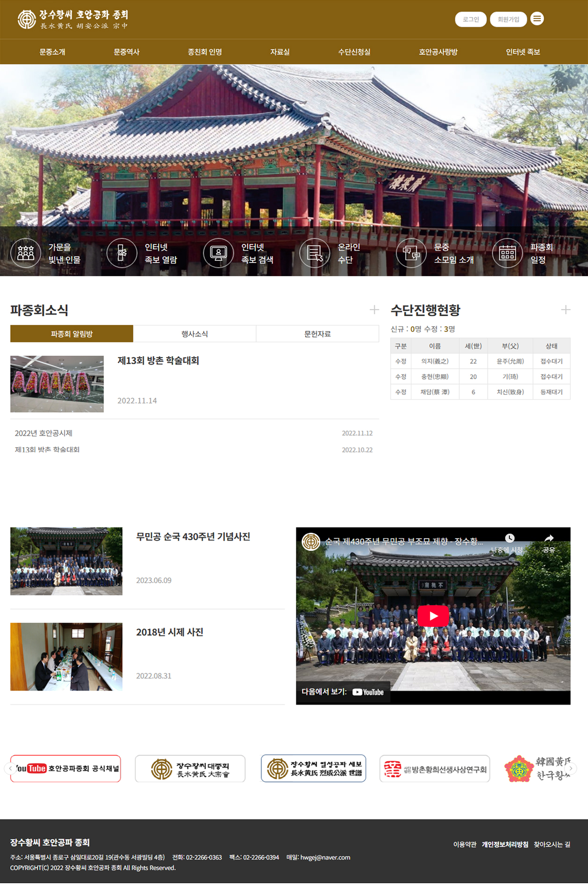Screen dimensions: 588x884
Task: Open the 문중역사 menu item
Action: pos(127,52)
